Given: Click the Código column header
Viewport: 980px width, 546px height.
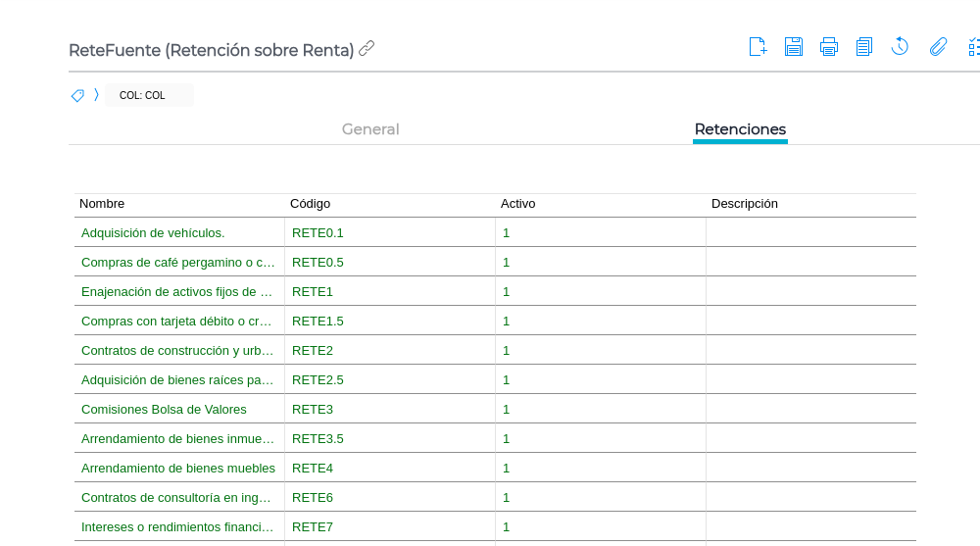Looking at the screenshot, I should coord(310,204).
